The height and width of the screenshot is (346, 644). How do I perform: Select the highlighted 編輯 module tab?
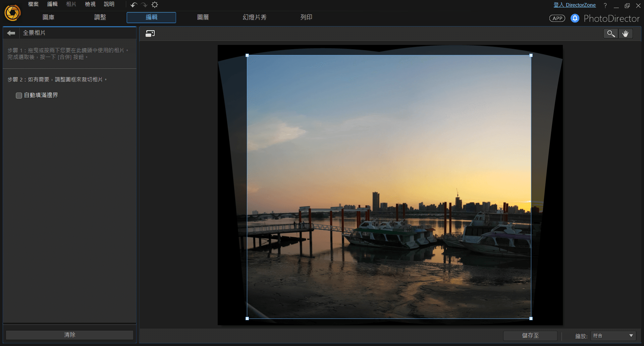(x=151, y=17)
